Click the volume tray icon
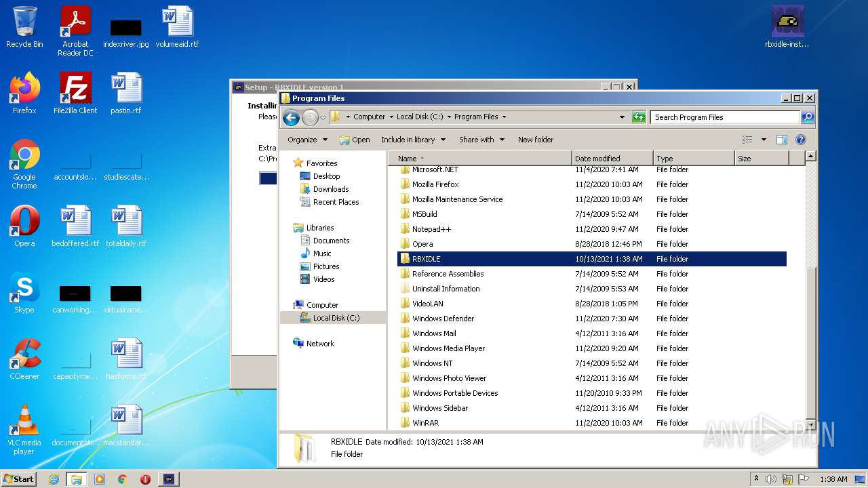Viewport: 868px width, 488px height. 770,479
